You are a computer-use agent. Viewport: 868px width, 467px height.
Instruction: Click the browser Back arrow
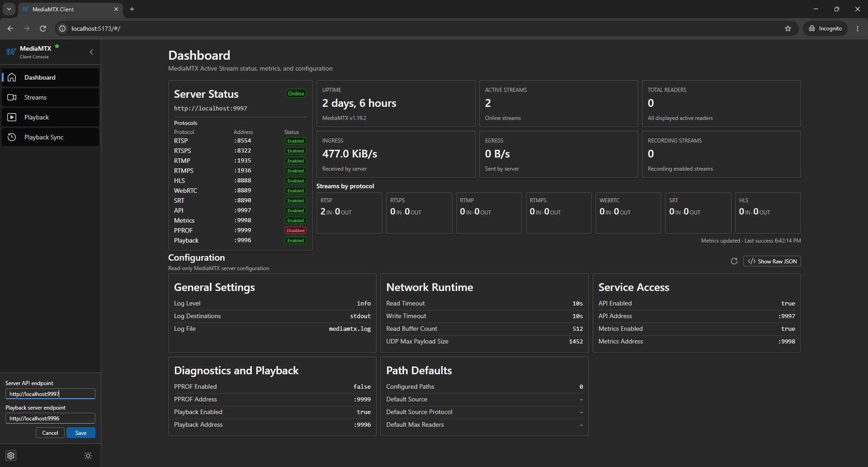click(10, 29)
